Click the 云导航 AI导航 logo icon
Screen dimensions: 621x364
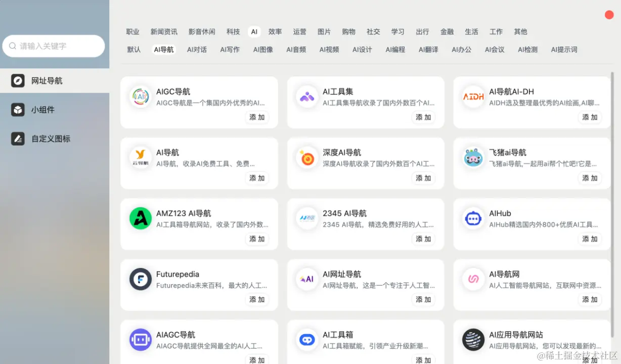pyautogui.click(x=141, y=157)
